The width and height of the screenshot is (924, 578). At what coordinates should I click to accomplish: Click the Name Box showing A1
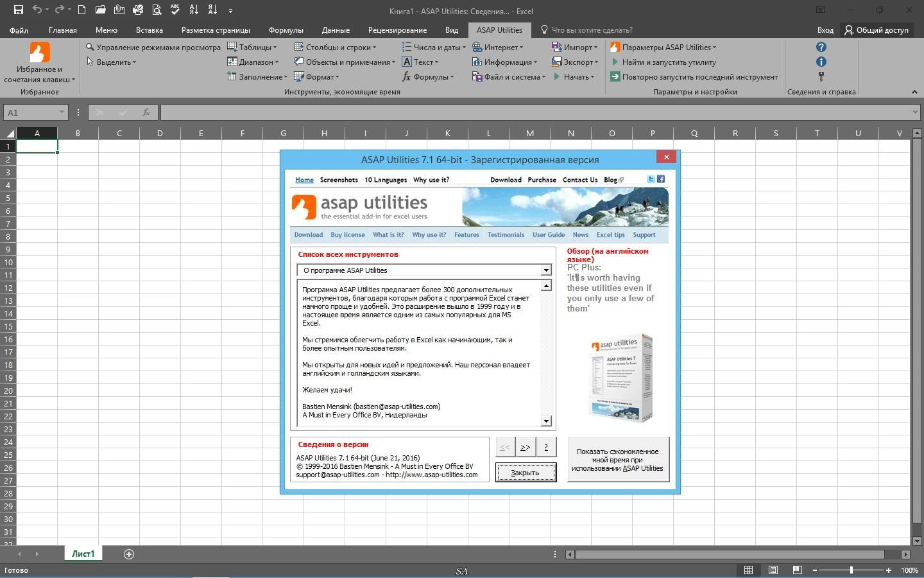coord(35,112)
